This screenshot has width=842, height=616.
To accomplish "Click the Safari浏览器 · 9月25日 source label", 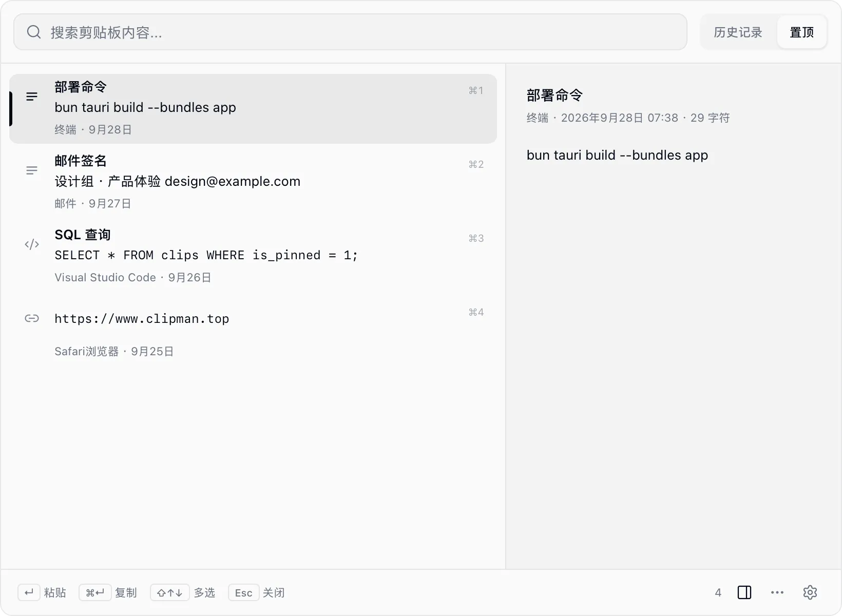I will coord(114,352).
